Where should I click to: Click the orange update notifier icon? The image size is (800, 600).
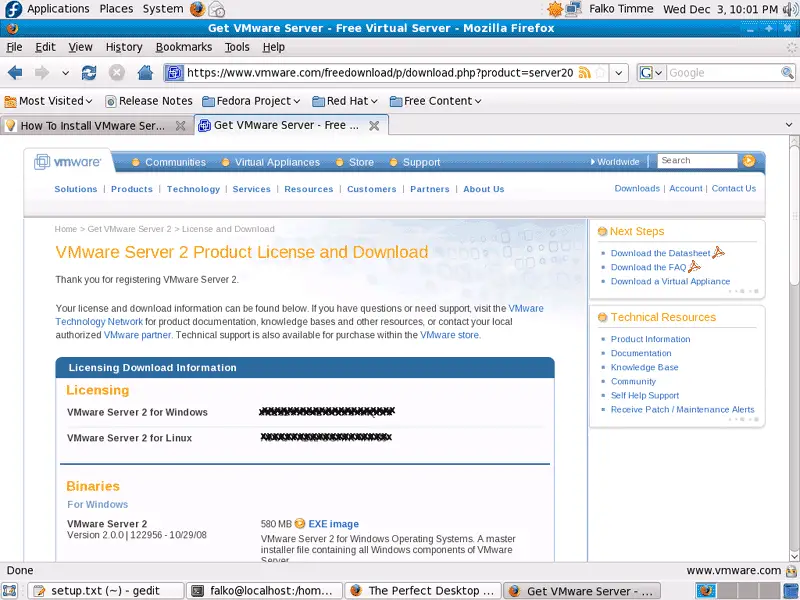[555, 9]
